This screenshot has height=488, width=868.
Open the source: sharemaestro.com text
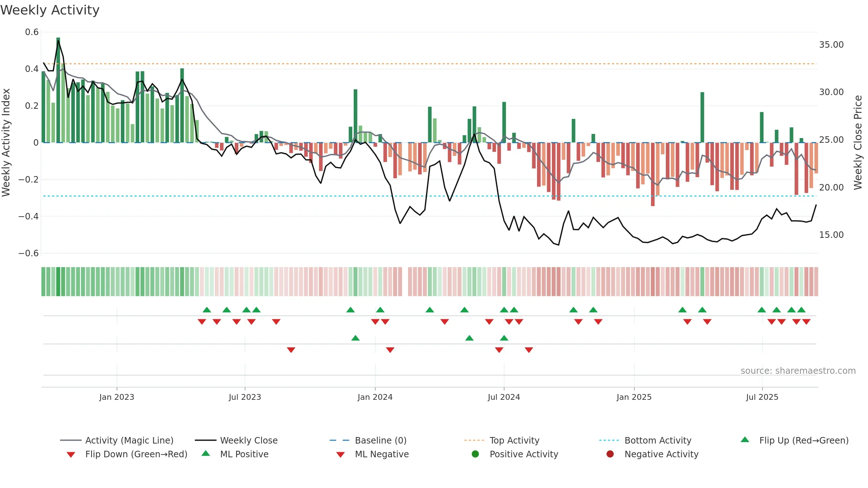798,371
